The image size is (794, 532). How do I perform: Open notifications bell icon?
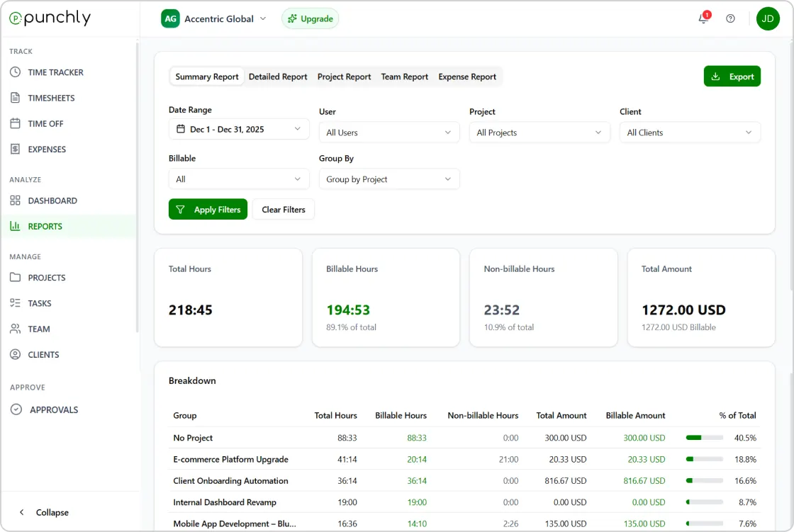[703, 18]
